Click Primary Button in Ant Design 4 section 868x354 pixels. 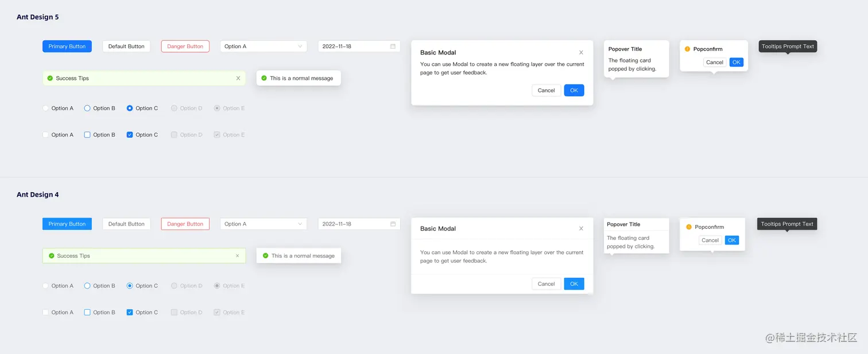click(x=67, y=224)
